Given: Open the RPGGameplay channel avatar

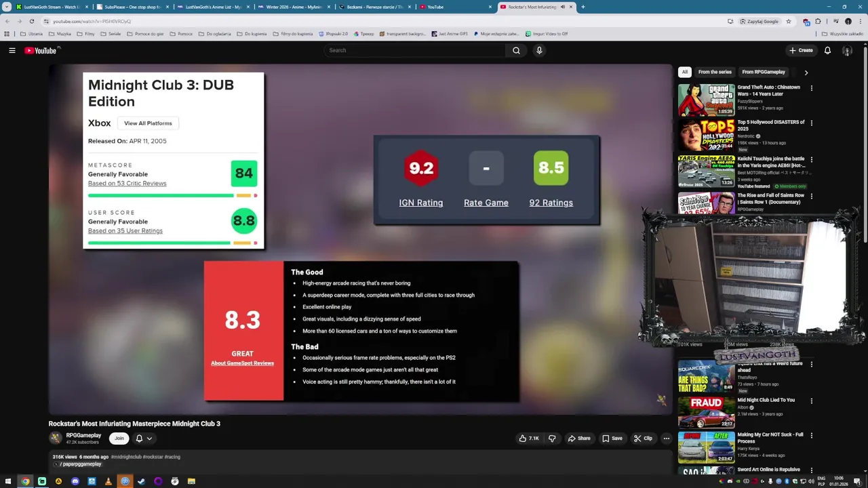Looking at the screenshot, I should click(x=56, y=438).
